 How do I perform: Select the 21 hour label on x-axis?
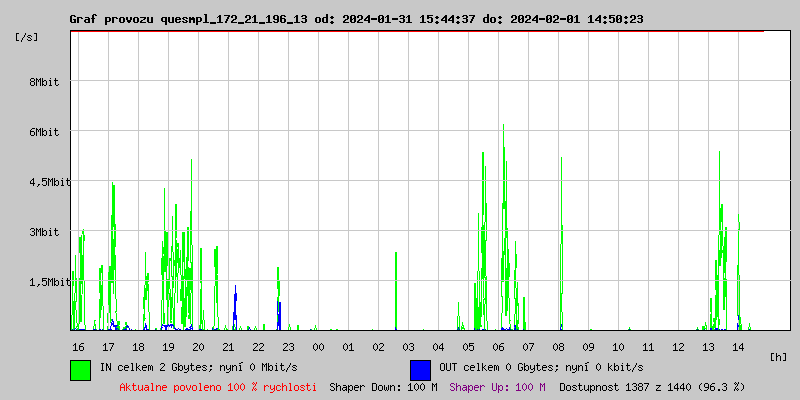tap(228, 346)
